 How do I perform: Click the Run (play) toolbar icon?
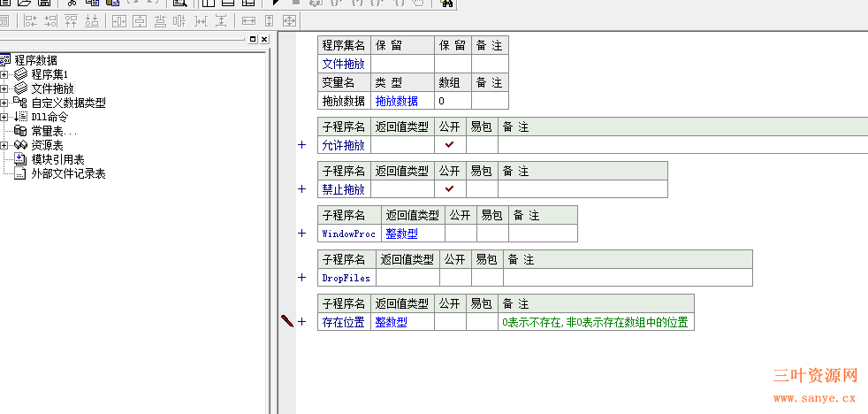pyautogui.click(x=276, y=3)
